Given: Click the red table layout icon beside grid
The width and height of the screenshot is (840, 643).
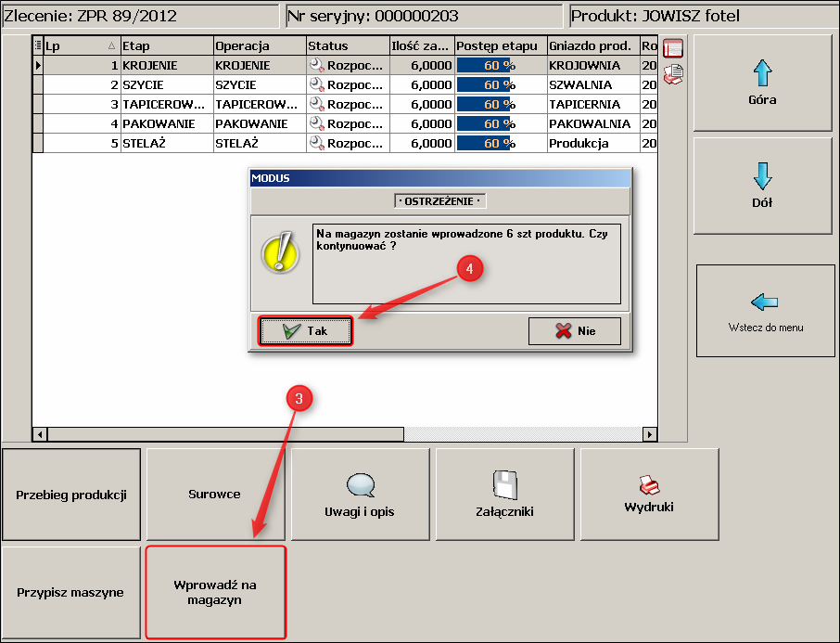Looking at the screenshot, I should (x=673, y=49).
